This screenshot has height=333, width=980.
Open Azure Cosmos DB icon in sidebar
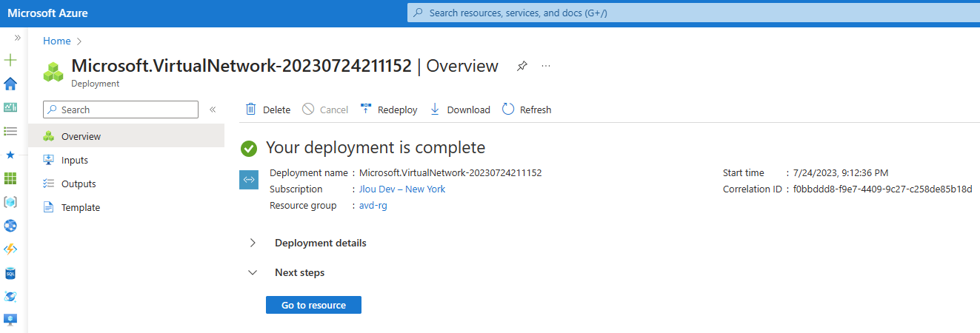[10, 297]
